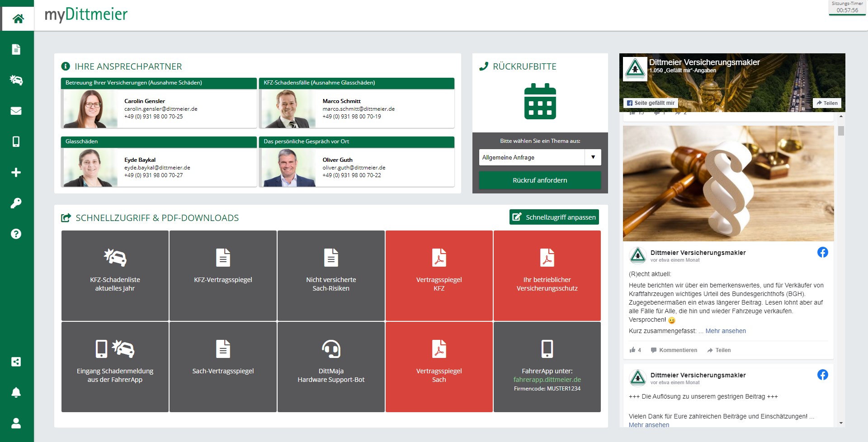Open the home icon in the sidebar
This screenshot has width=868, height=442.
[x=18, y=19]
